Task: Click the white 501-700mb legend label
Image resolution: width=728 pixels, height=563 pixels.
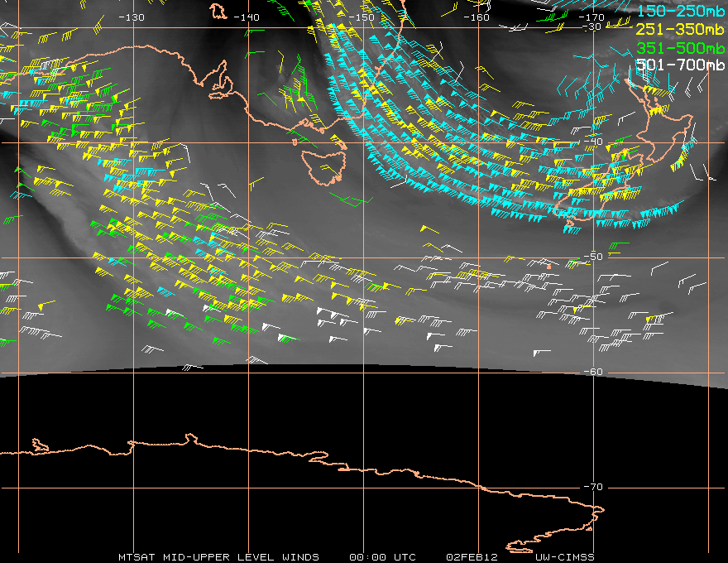Action: pyautogui.click(x=682, y=65)
